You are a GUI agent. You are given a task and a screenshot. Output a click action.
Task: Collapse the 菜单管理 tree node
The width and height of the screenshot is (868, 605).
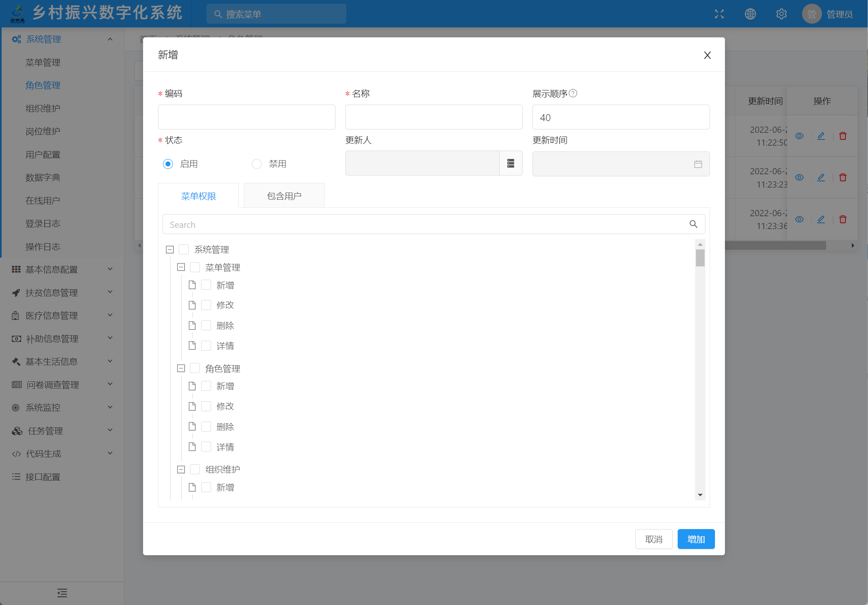pyautogui.click(x=181, y=267)
